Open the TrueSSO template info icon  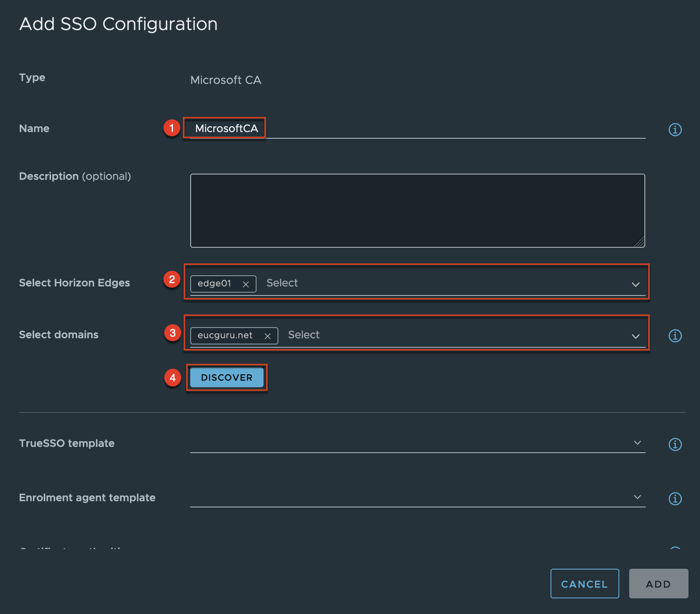pyautogui.click(x=675, y=444)
